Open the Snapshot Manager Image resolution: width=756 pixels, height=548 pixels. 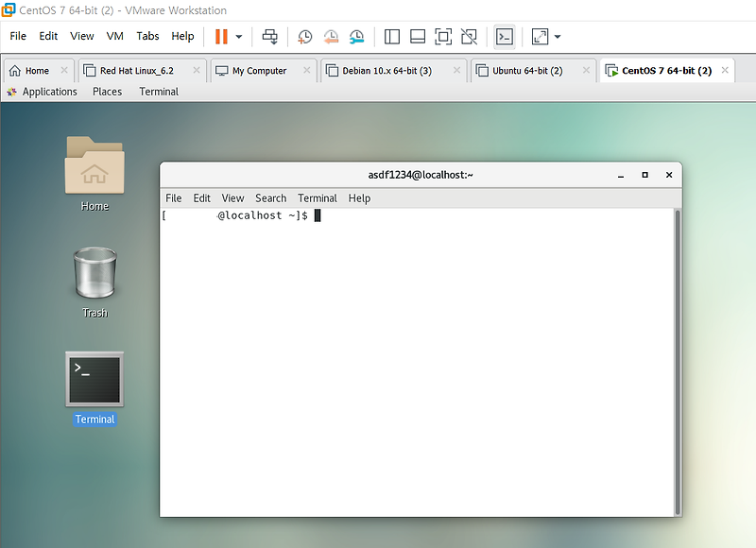click(357, 36)
